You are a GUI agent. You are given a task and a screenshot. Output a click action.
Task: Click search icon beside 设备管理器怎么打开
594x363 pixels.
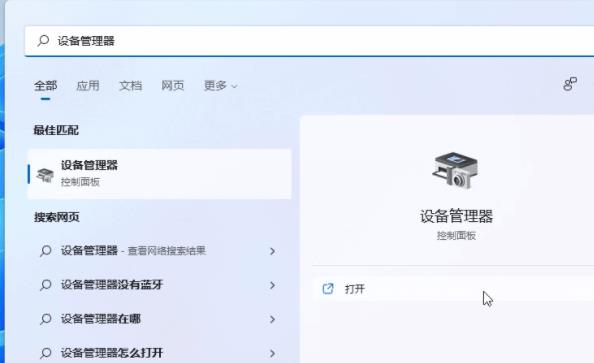[x=45, y=353]
